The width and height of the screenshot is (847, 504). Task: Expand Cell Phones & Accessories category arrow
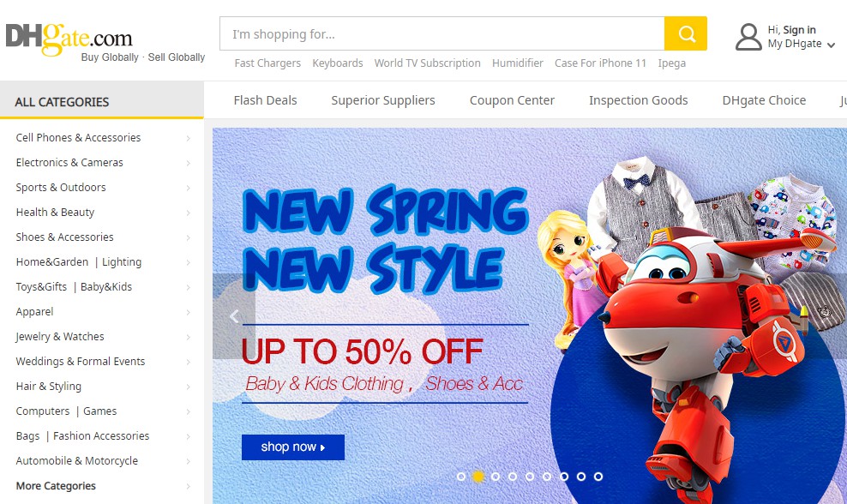tap(189, 138)
